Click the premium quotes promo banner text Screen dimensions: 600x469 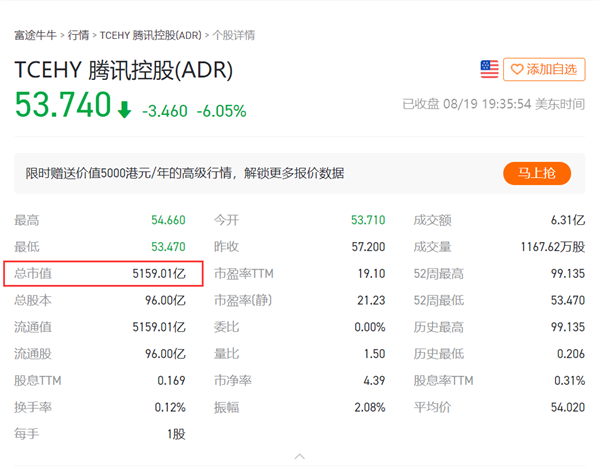185,173
